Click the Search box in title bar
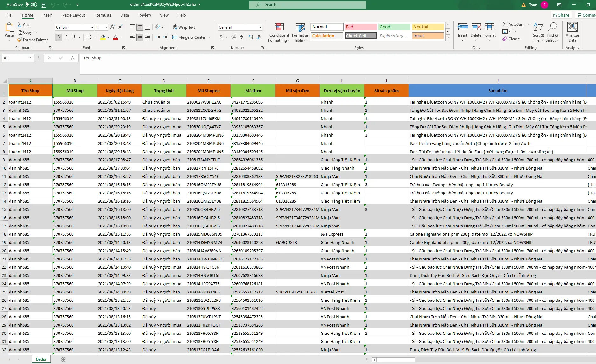This screenshot has height=364, width=596. [308, 5]
